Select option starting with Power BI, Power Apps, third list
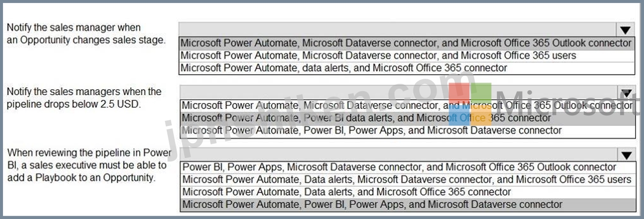Image resolution: width=644 pixels, height=219 pixels. (x=407, y=167)
